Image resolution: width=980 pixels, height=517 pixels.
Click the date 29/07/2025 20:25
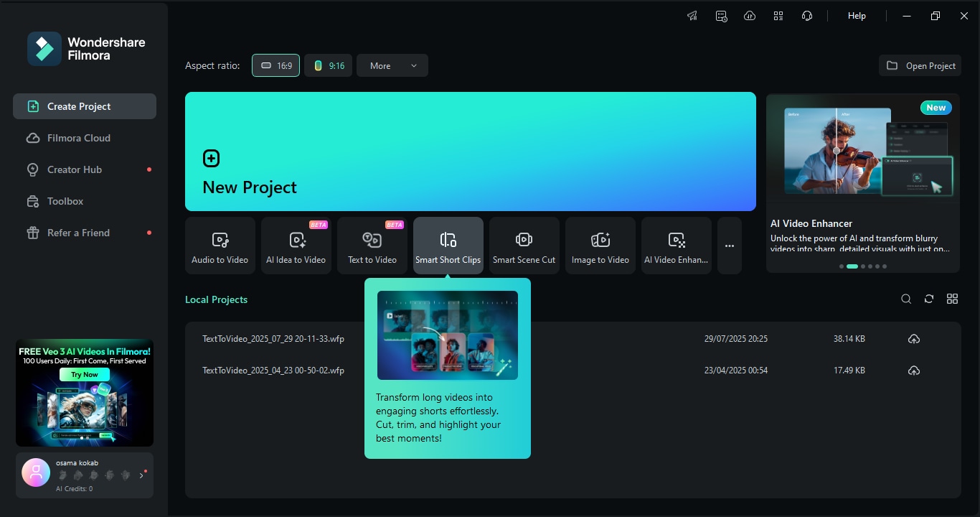[736, 339]
